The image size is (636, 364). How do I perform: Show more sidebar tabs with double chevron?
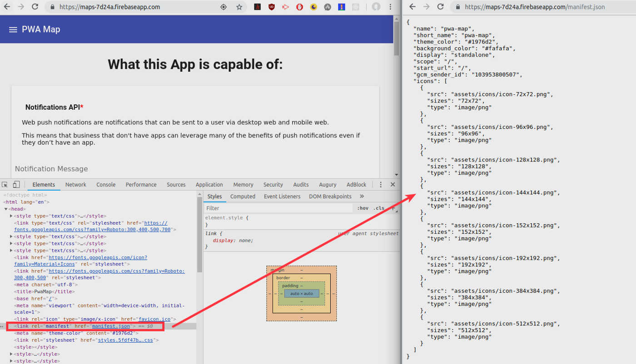pyautogui.click(x=362, y=197)
